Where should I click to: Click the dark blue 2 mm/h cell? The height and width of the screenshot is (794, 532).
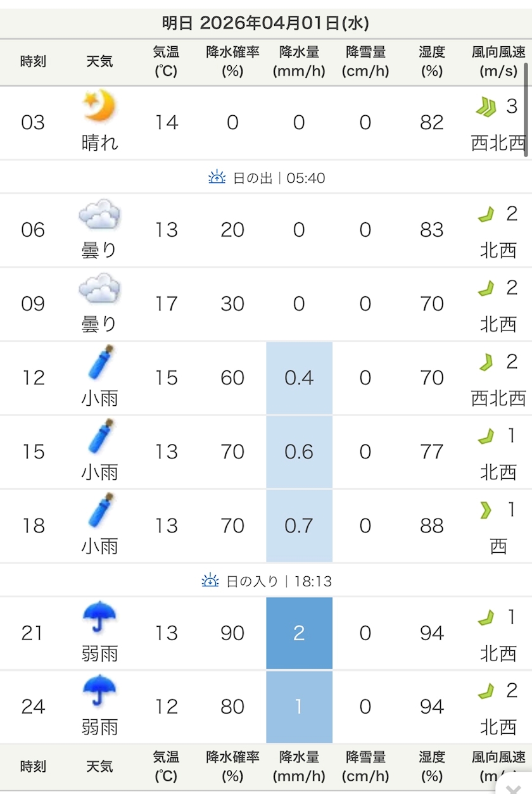coord(299,633)
